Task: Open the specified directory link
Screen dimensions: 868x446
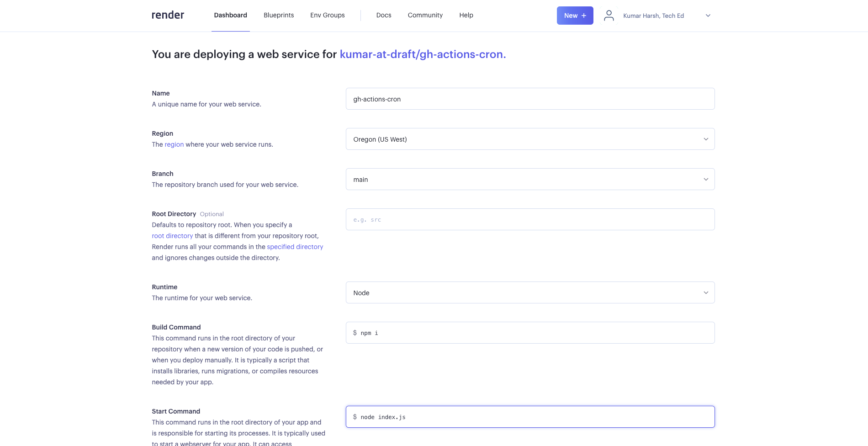Action: [295, 247]
